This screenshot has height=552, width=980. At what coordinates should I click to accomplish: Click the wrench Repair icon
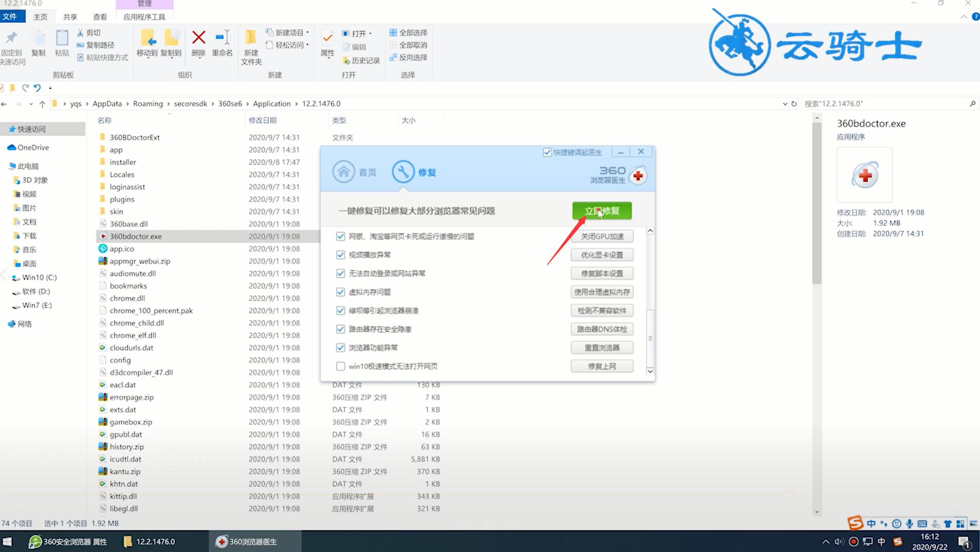pyautogui.click(x=403, y=172)
